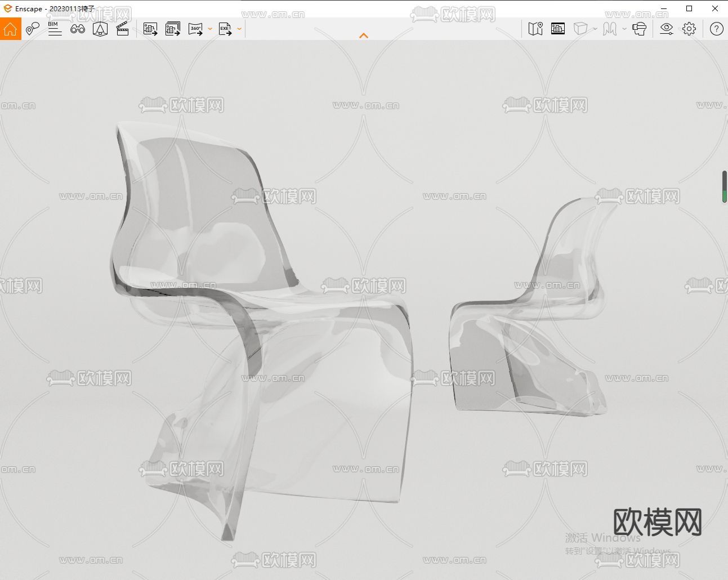Click the single Screenshot export icon
The height and width of the screenshot is (580, 728).
[x=150, y=29]
